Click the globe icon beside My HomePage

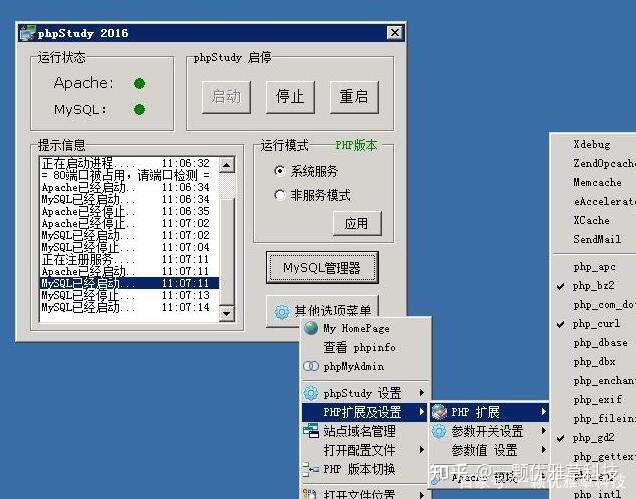311,328
